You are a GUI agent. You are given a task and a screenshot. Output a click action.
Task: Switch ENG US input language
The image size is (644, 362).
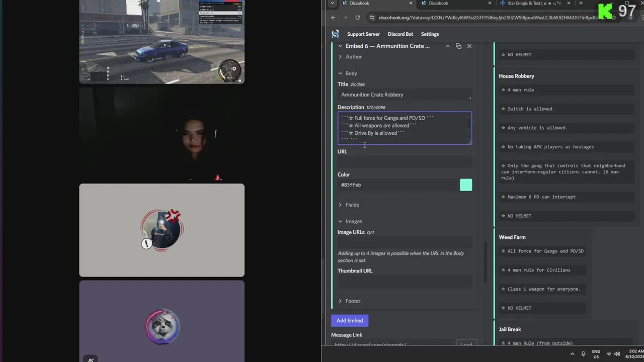coord(596,354)
